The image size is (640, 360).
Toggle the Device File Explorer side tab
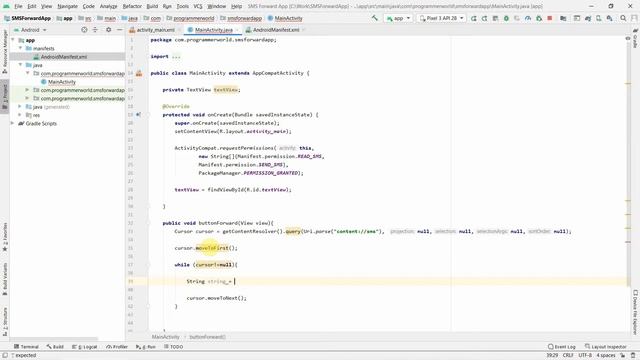point(636,312)
